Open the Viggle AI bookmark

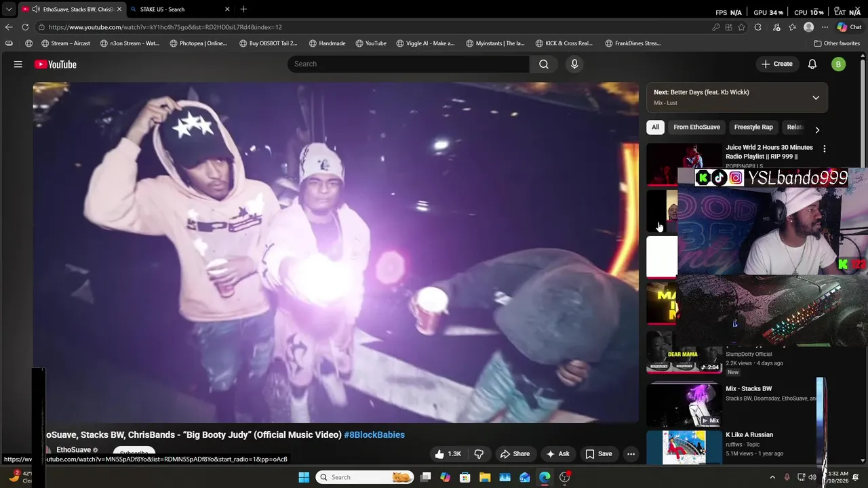coord(426,43)
